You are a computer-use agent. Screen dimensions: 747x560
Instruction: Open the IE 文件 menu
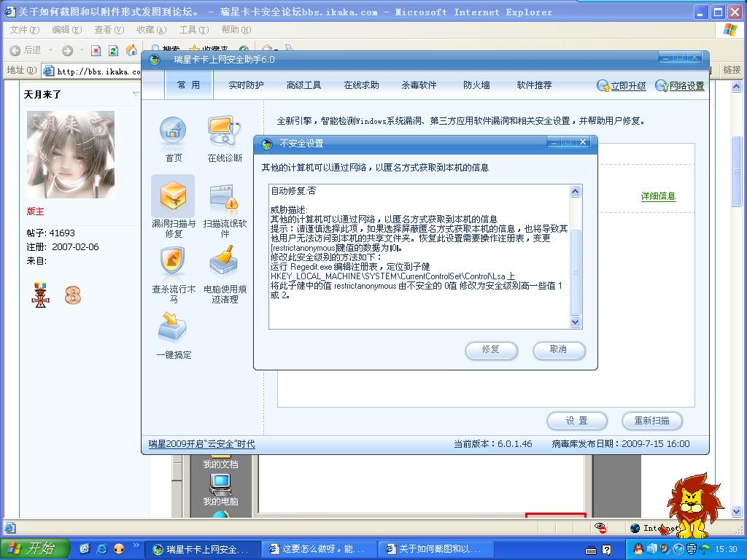(x=24, y=29)
